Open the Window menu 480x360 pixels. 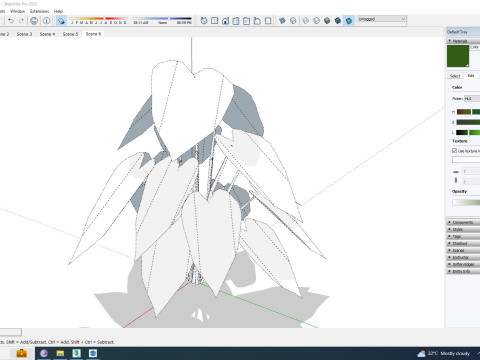(x=17, y=11)
